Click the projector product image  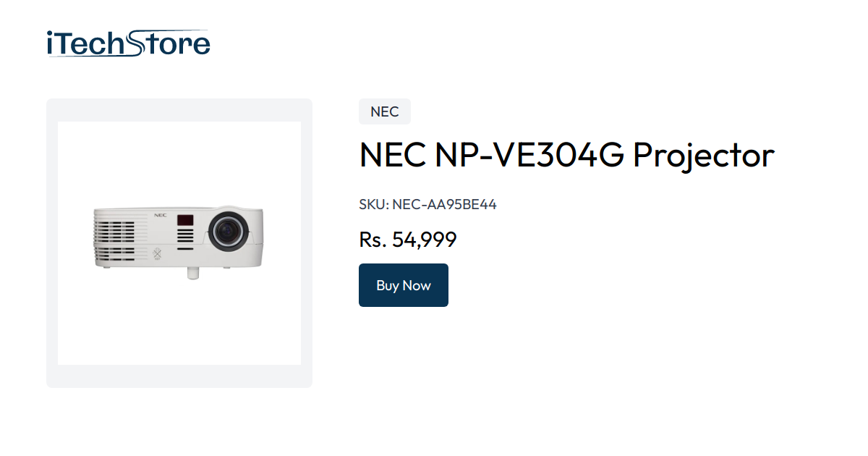coord(179,242)
